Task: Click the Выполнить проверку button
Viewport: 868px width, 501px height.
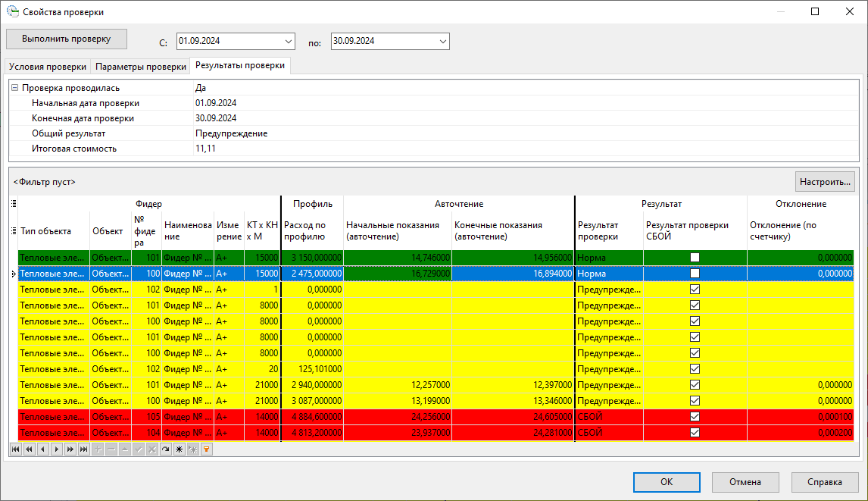Action: (x=67, y=39)
